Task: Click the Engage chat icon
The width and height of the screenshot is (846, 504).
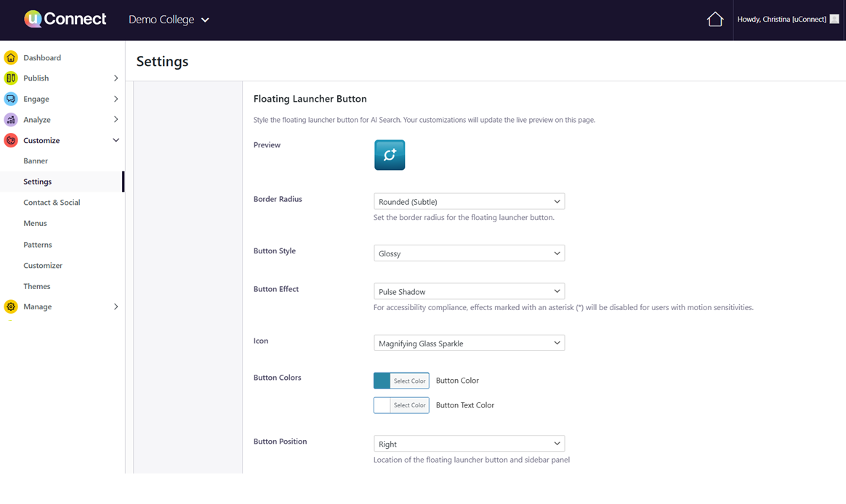Action: 11,99
